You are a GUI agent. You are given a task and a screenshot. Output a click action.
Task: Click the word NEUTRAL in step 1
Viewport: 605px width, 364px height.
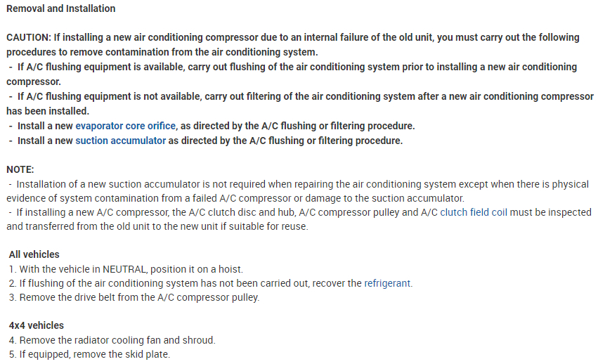[122, 269]
